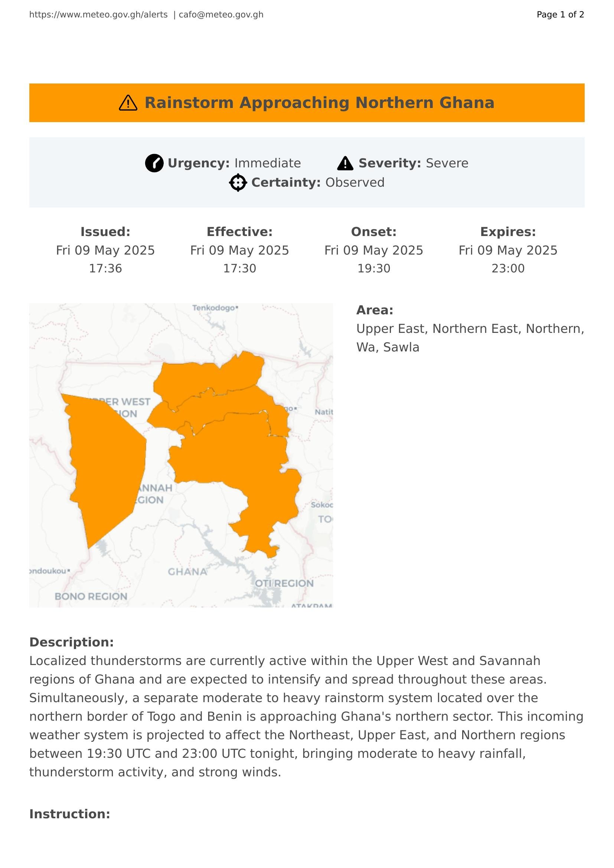Click the Onset time 19:30
Viewport: 614px width, 868px height.
click(373, 268)
